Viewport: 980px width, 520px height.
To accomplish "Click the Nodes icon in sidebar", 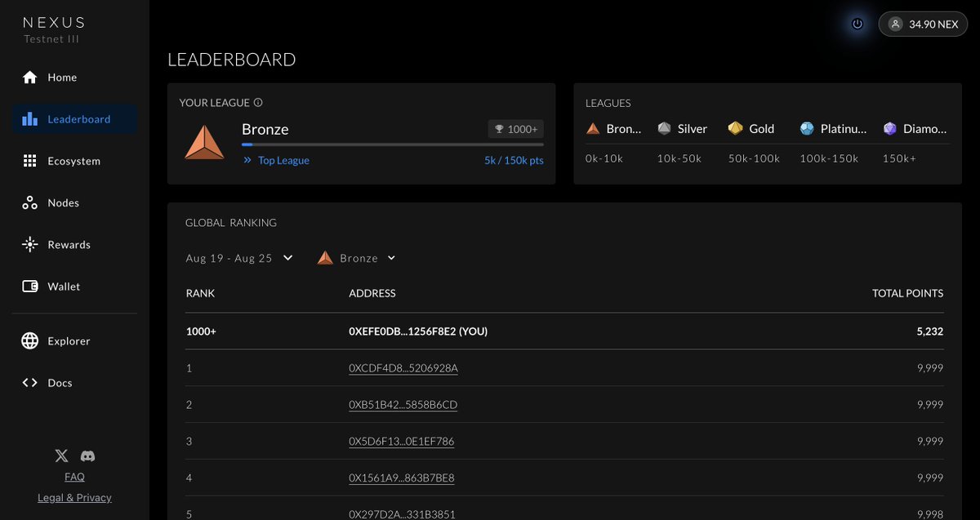I will 30,202.
